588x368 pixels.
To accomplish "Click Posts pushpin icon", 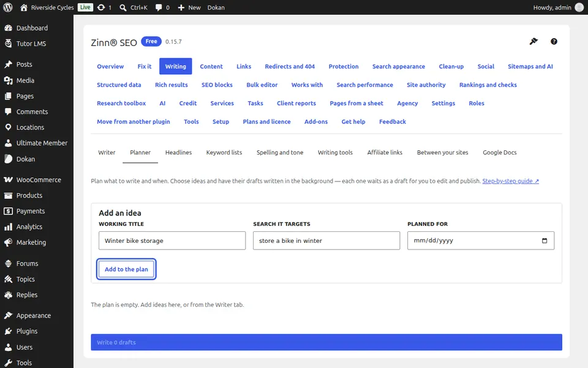I will 8,64.
